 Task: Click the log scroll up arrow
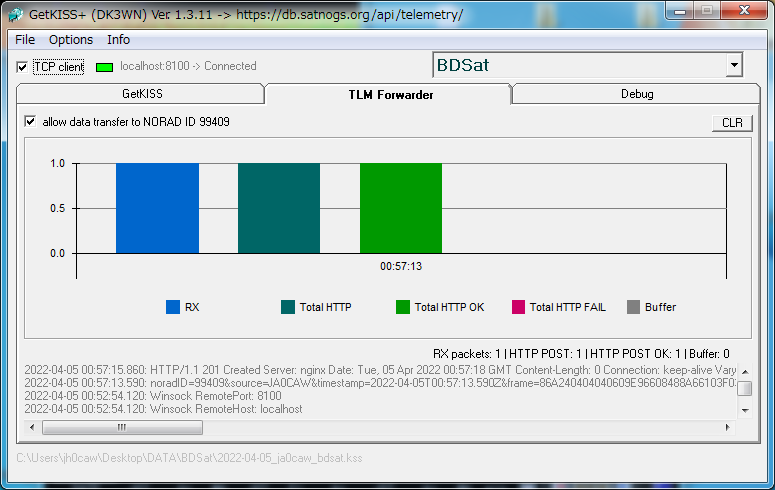pyautogui.click(x=745, y=371)
